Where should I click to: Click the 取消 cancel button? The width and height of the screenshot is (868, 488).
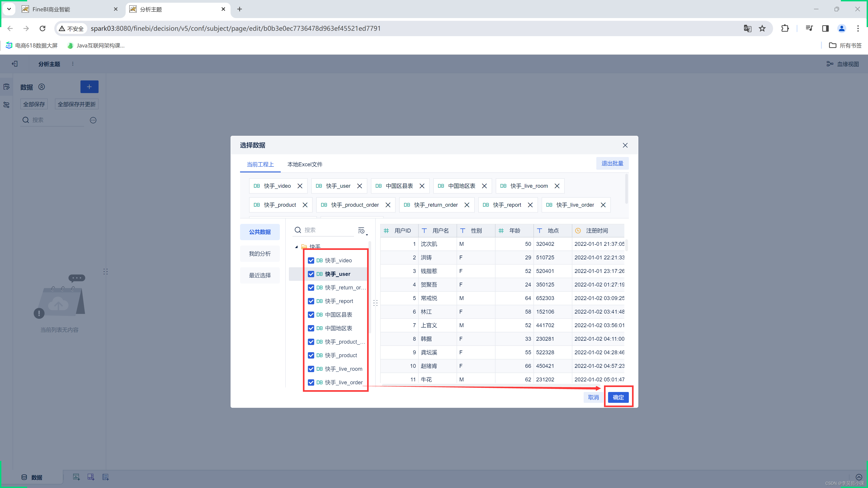593,397
